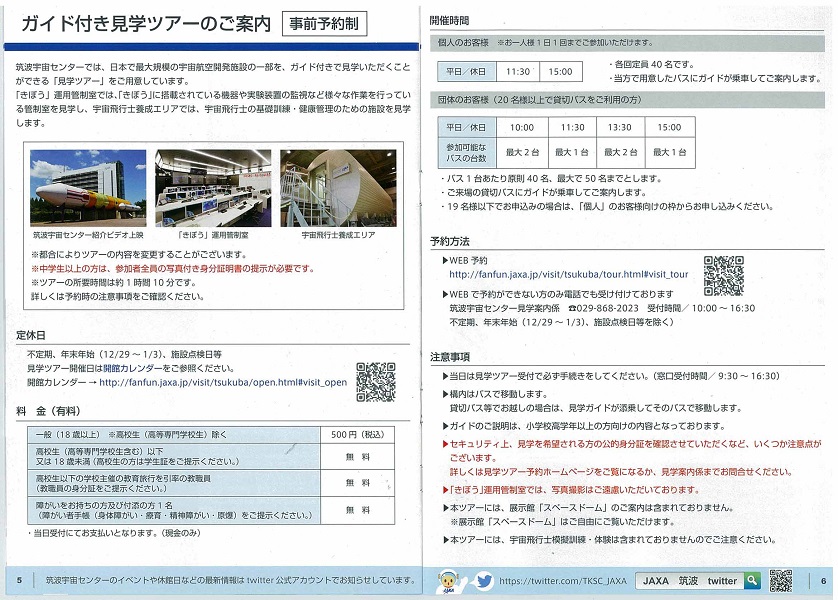Click the ▶構内はバスで移動します line

(x=495, y=394)
